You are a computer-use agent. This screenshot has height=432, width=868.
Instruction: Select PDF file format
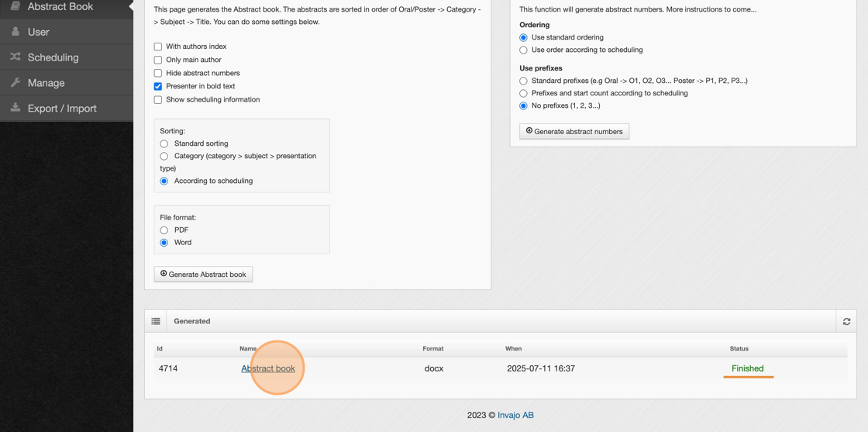coord(164,230)
